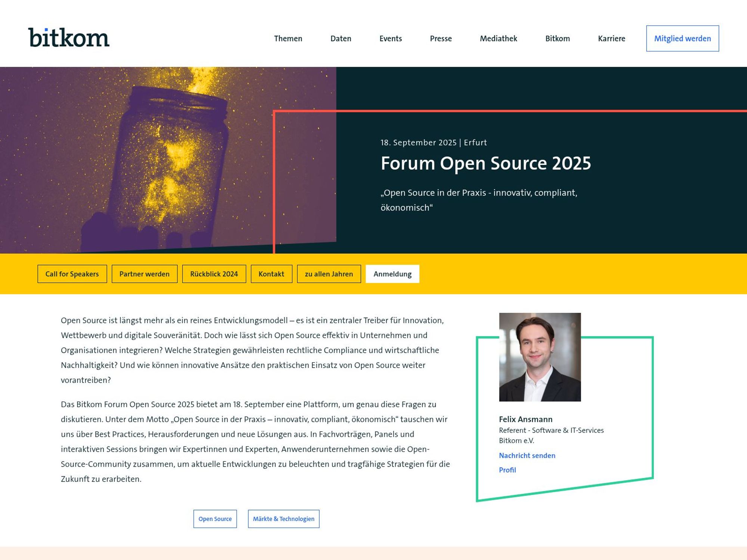Viewport: 747px width, 560px height.
Task: Go to Call for Speakers
Action: (72, 274)
